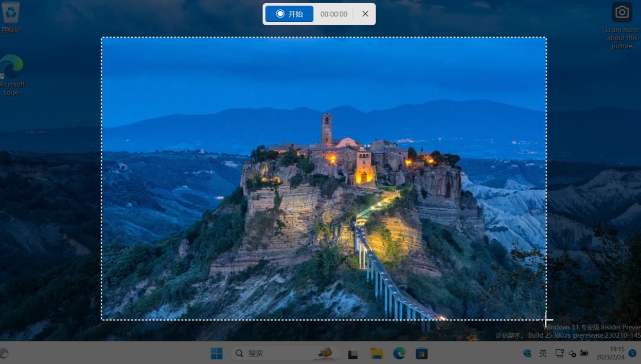This screenshot has width=641, height=364.
Task: Launch Edge from the taskbar
Action: pos(399,353)
